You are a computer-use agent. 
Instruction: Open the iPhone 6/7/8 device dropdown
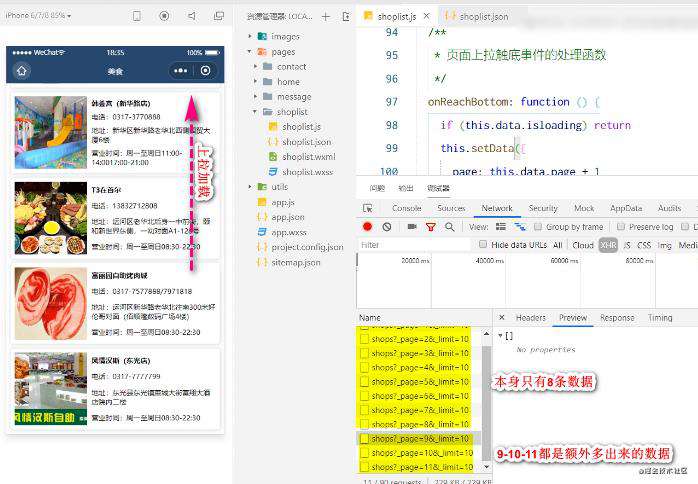(x=38, y=16)
